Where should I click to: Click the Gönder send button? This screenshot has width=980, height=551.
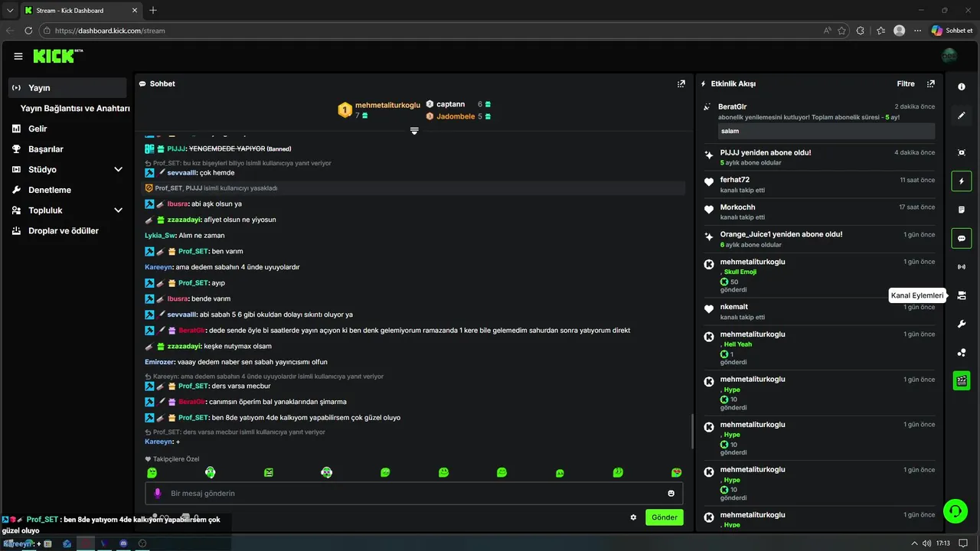pos(664,517)
